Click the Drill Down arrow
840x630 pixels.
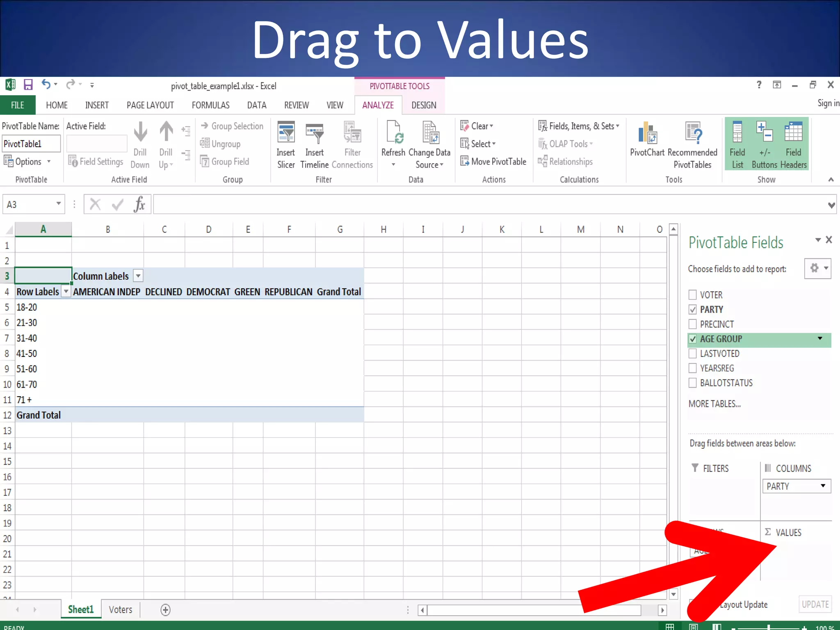click(140, 145)
